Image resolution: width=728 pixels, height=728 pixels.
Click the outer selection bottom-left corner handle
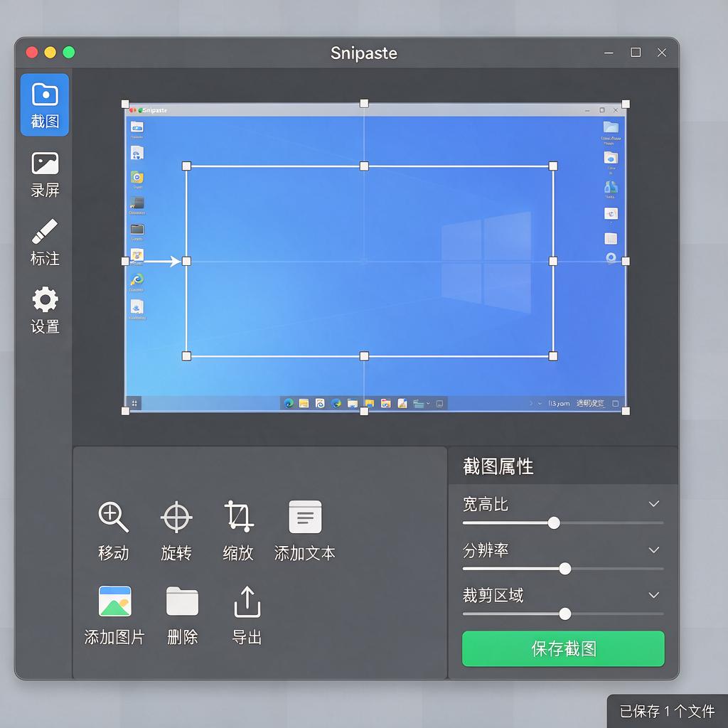click(x=125, y=411)
